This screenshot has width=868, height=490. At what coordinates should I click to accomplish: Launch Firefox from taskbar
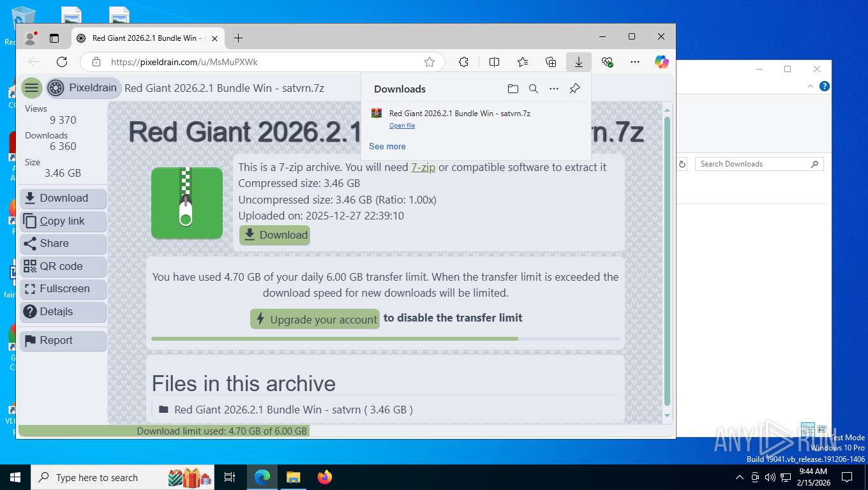coord(325,477)
